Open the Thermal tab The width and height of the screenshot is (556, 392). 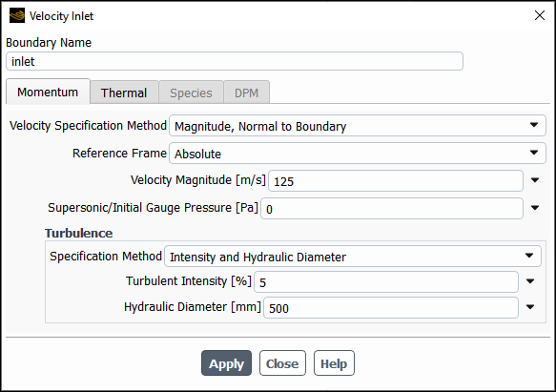tap(124, 93)
